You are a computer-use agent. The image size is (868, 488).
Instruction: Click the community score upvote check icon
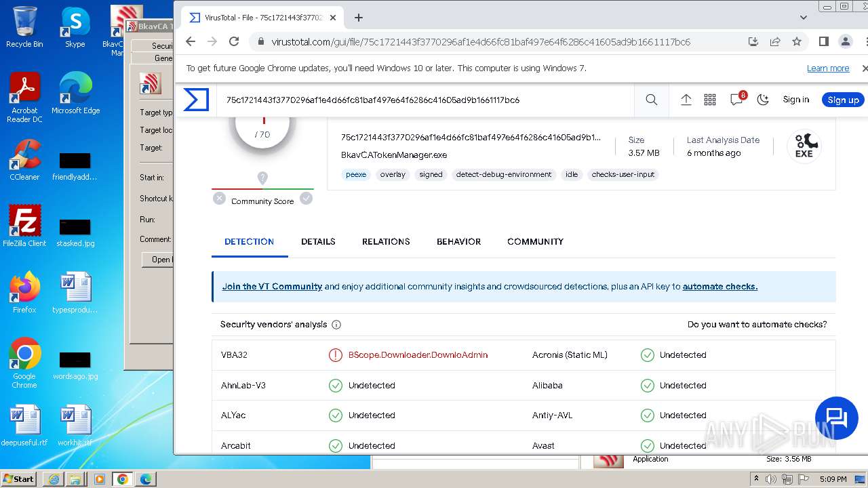tap(307, 198)
